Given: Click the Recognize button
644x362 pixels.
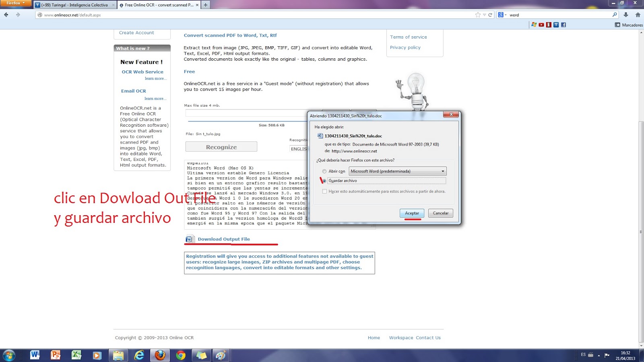Looking at the screenshot, I should pos(221,147).
